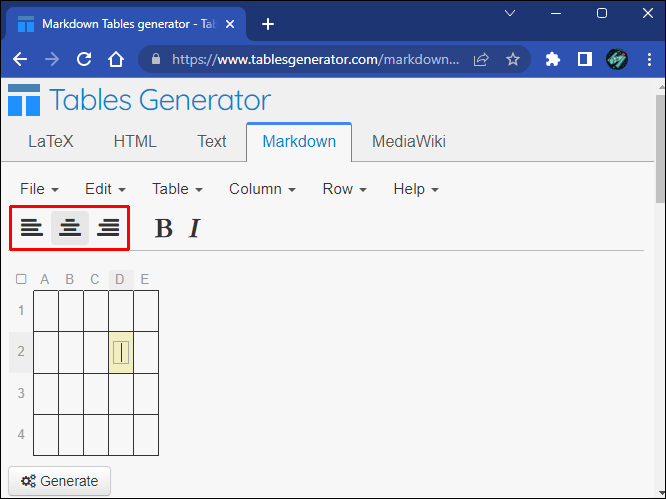Go to browser home page

click(116, 59)
